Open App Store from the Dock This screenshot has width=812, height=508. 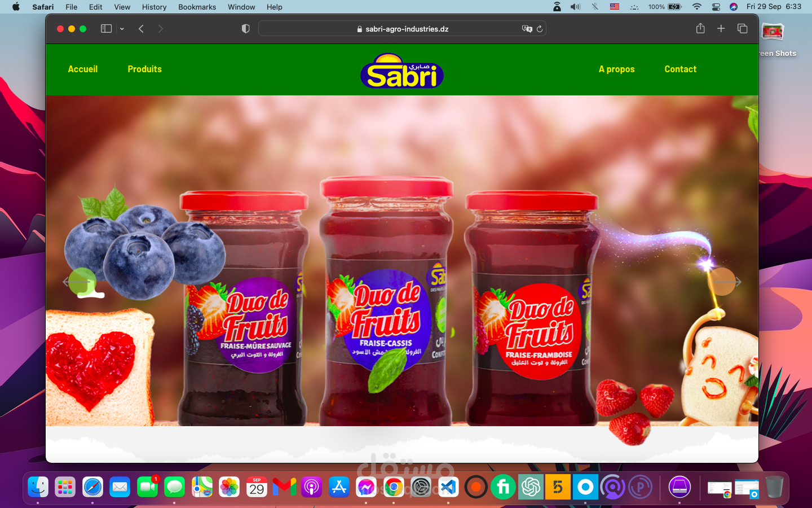339,487
